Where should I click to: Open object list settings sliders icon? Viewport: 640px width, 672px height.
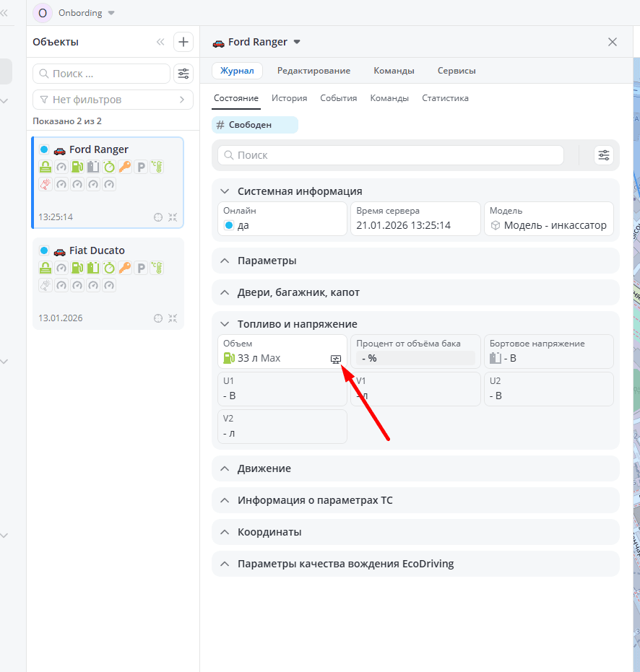click(183, 74)
